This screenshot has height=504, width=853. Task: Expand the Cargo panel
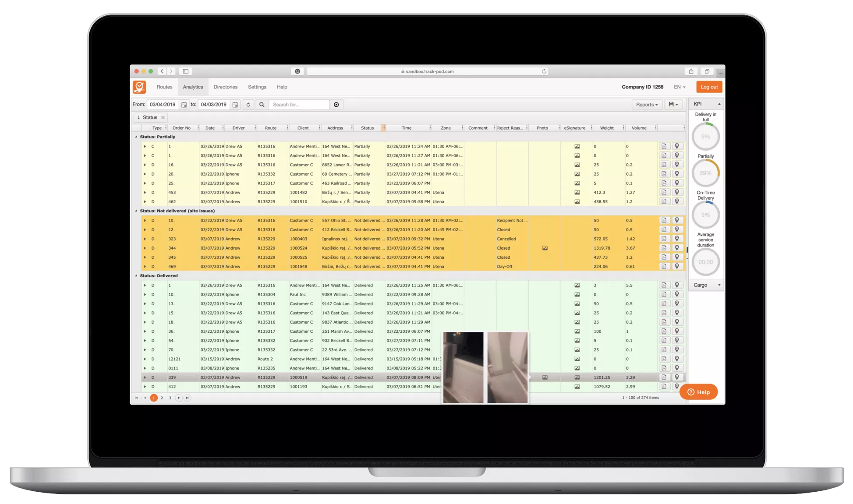tap(706, 285)
